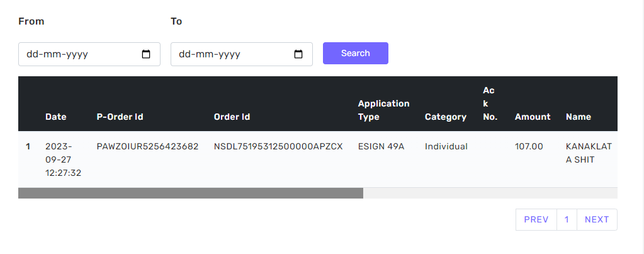644x254 pixels.
Task: Click the Application Type column header
Action: coord(383,110)
